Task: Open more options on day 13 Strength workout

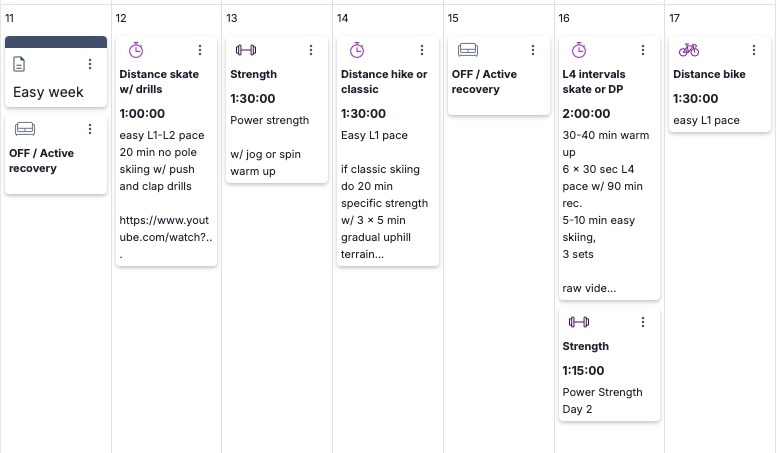Action: point(311,50)
